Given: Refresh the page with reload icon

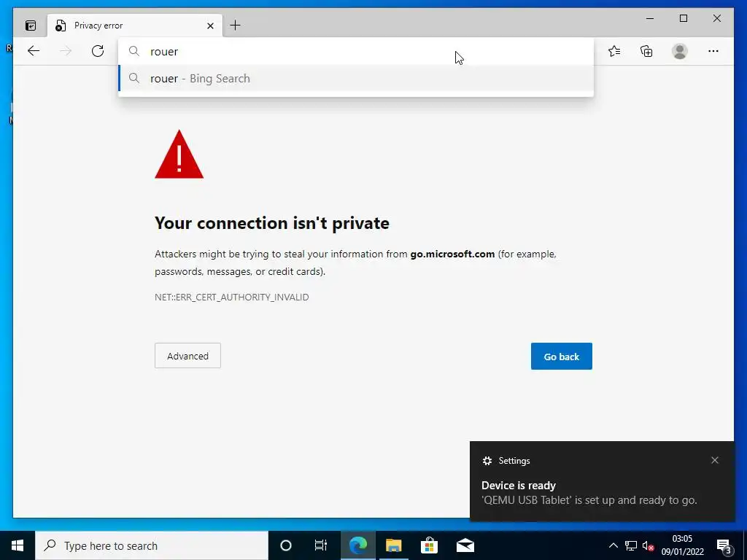Looking at the screenshot, I should click(98, 51).
